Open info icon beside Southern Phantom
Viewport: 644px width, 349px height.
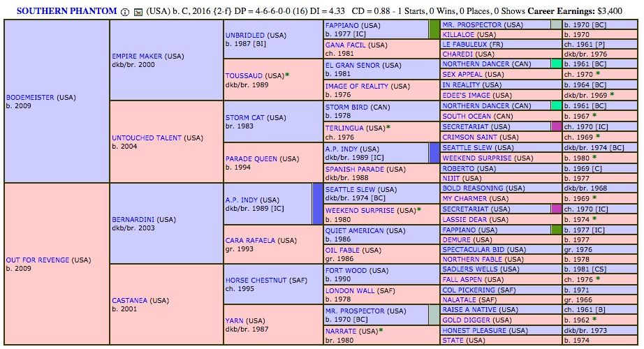(125, 12)
